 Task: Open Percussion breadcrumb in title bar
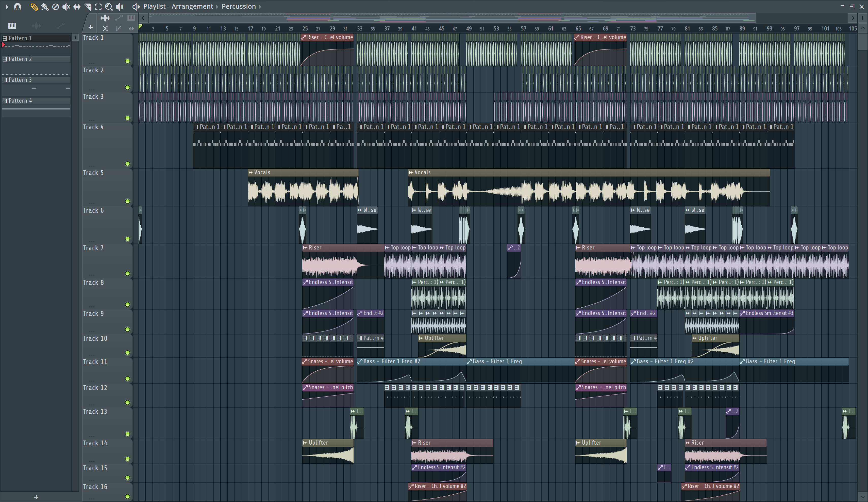(x=239, y=7)
